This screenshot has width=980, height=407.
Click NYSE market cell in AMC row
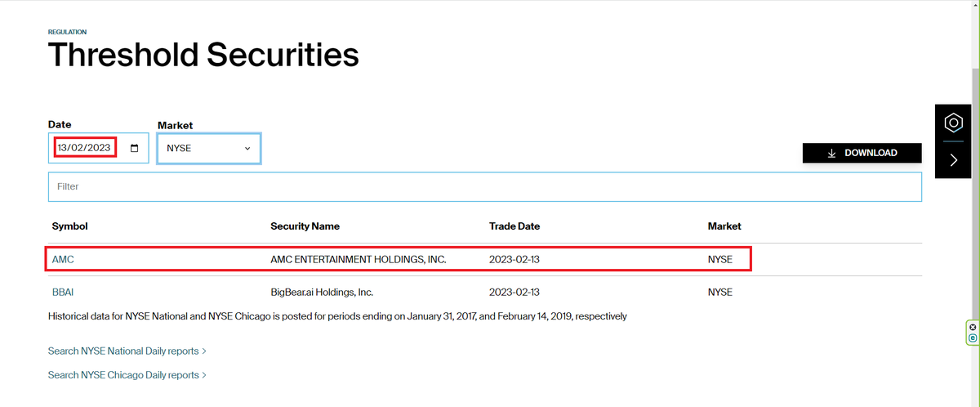click(720, 259)
